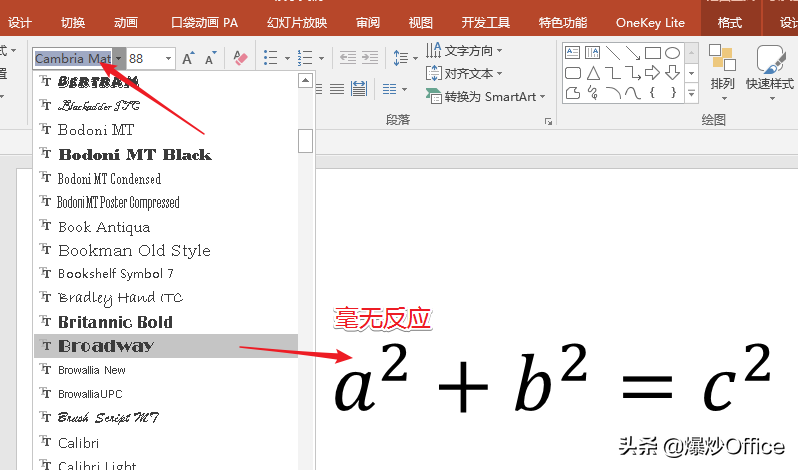Open the 开发工具 developer tab
This screenshot has width=798, height=470.
pos(486,23)
